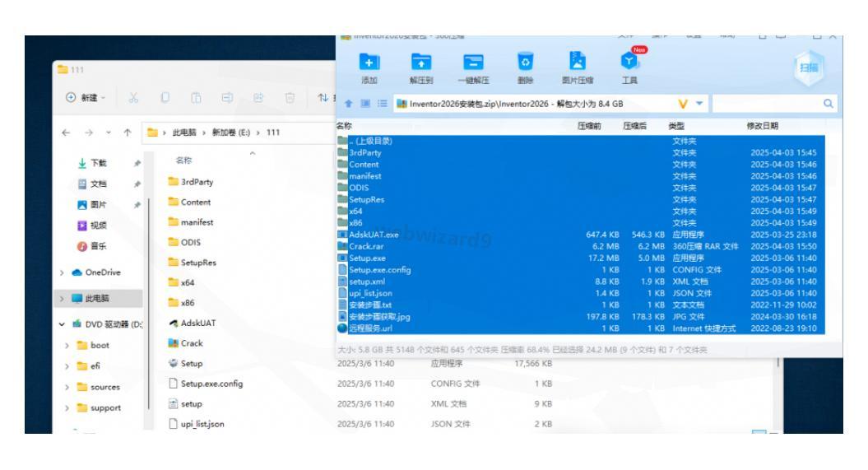Screen dimensions: 868x470
Task: Go up one level in 360压缩
Action: tap(349, 104)
